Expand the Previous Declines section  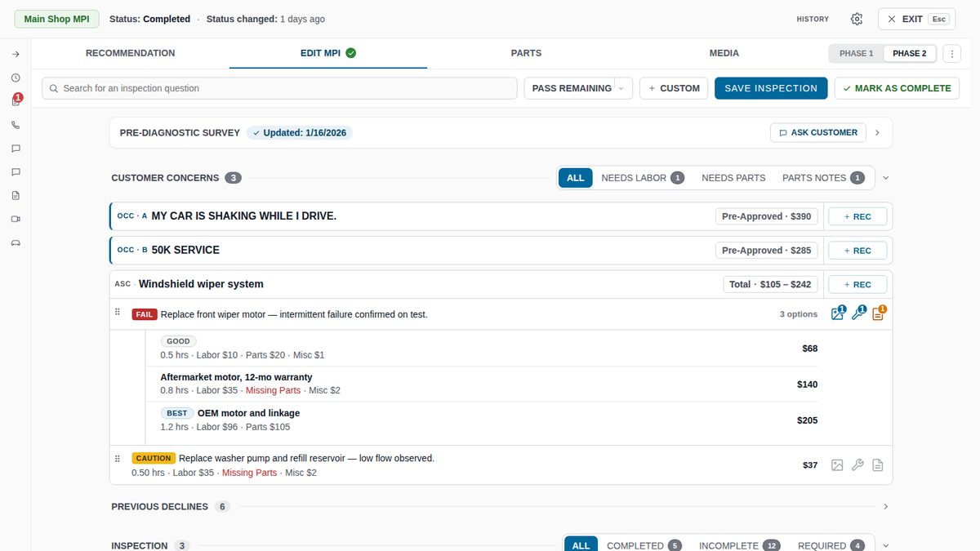click(886, 507)
